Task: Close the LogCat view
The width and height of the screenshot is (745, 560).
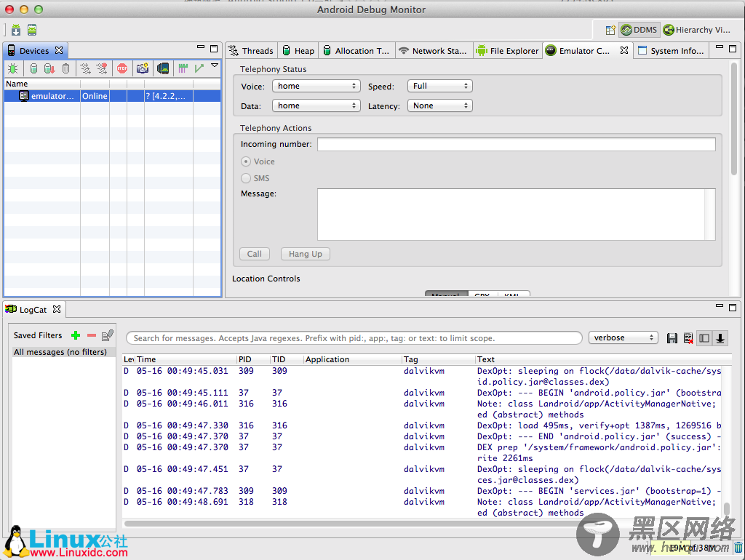Action: 57,309
